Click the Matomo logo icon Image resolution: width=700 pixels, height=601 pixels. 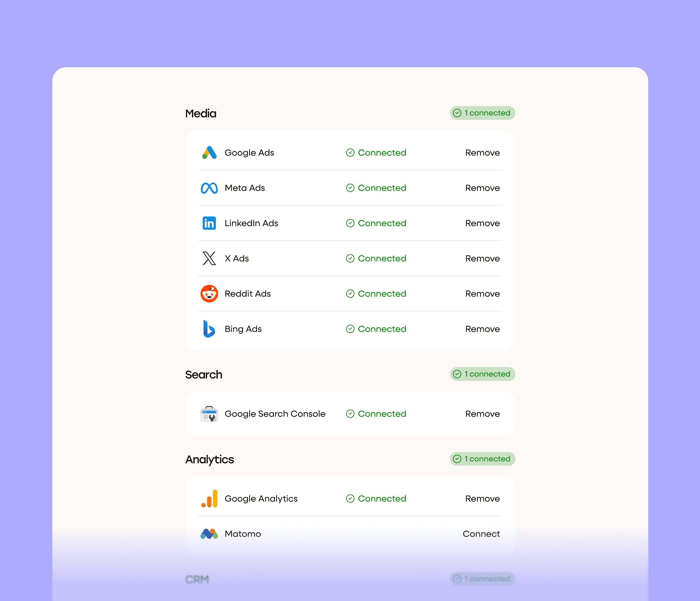pos(209,534)
